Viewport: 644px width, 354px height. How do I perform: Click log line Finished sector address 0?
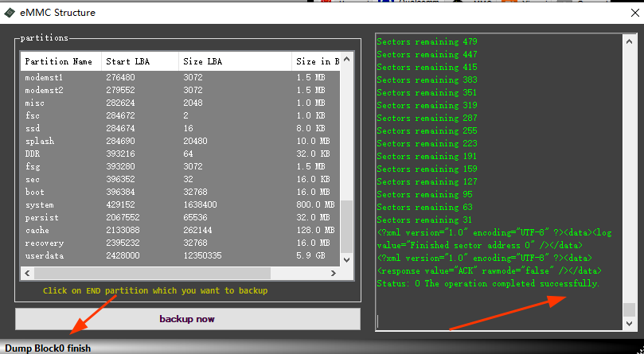click(x=480, y=245)
